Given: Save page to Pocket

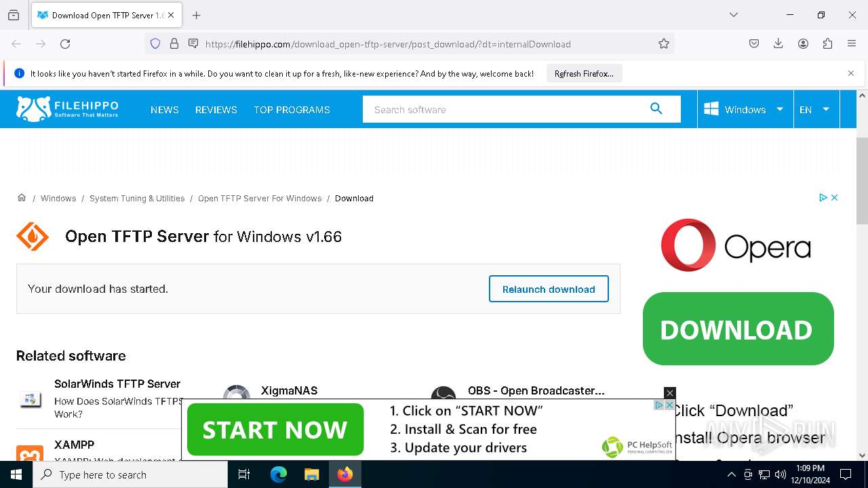Looking at the screenshot, I should 754,44.
